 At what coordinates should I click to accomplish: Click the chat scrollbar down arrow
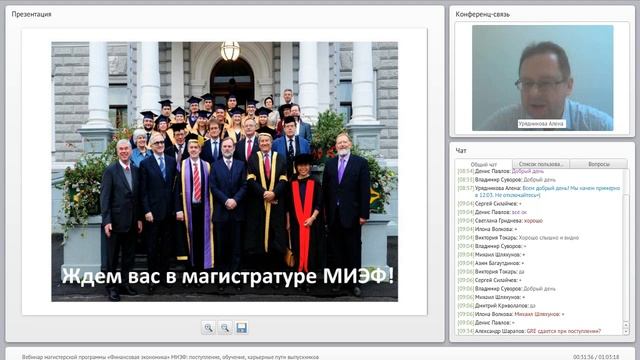[x=626, y=331]
